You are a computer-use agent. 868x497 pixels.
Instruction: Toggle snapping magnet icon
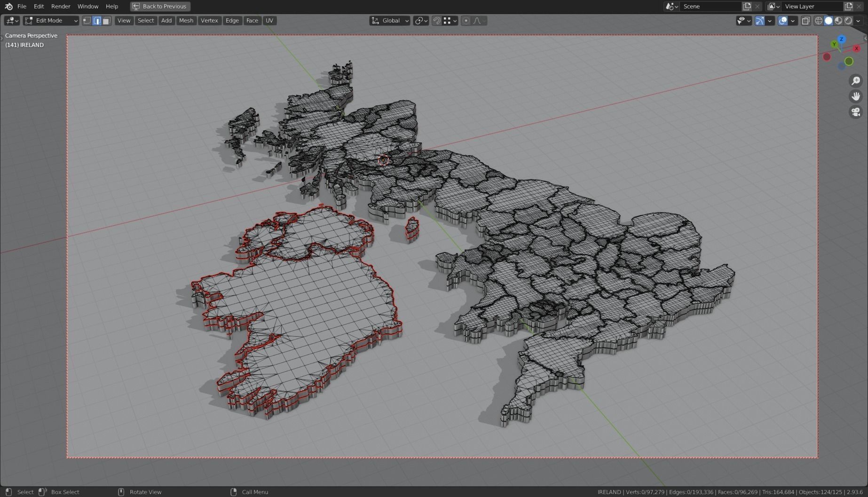point(437,20)
